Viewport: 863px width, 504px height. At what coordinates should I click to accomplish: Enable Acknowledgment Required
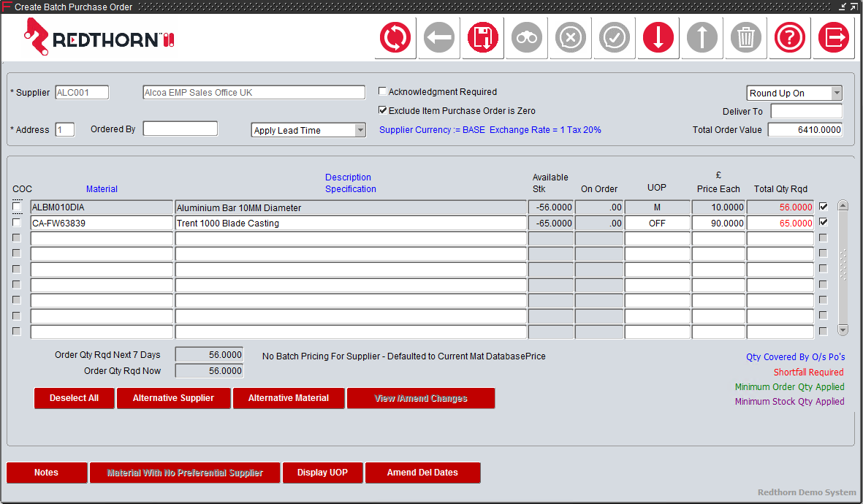coord(381,91)
